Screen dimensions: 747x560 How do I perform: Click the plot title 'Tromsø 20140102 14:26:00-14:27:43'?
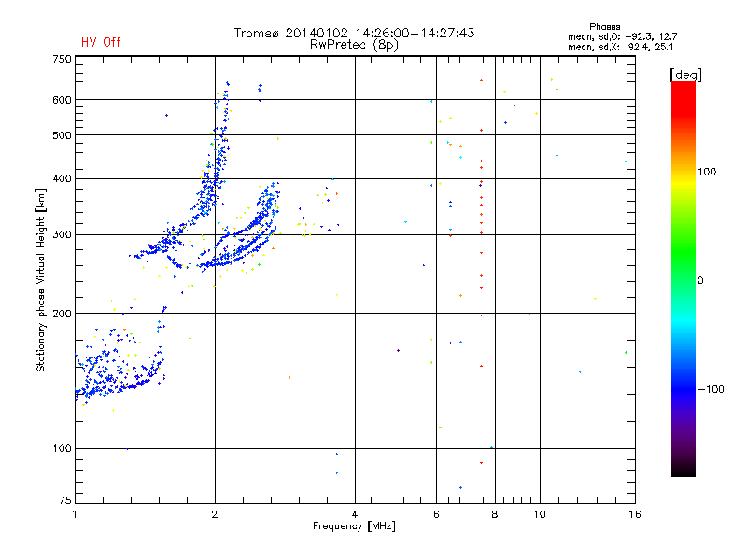point(354,33)
